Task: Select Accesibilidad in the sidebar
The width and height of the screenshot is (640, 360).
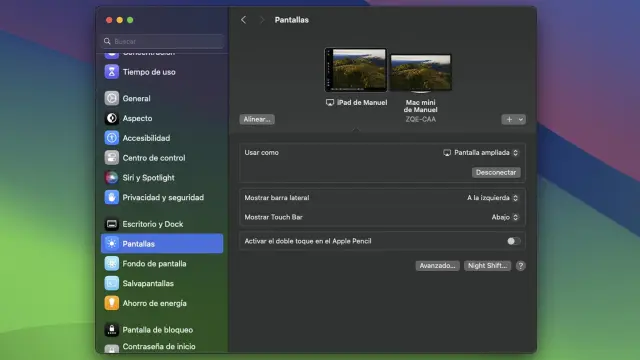Action: pyautogui.click(x=162, y=138)
